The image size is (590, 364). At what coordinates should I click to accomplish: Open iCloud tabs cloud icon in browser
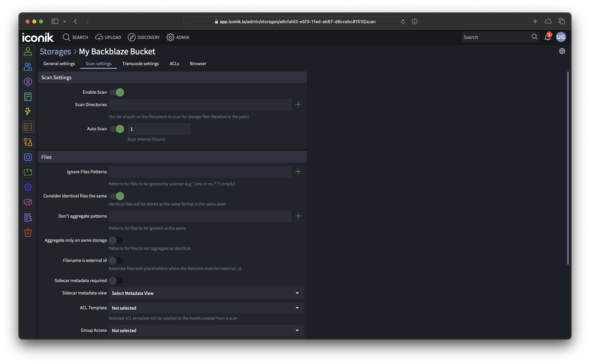pyautogui.click(x=548, y=21)
